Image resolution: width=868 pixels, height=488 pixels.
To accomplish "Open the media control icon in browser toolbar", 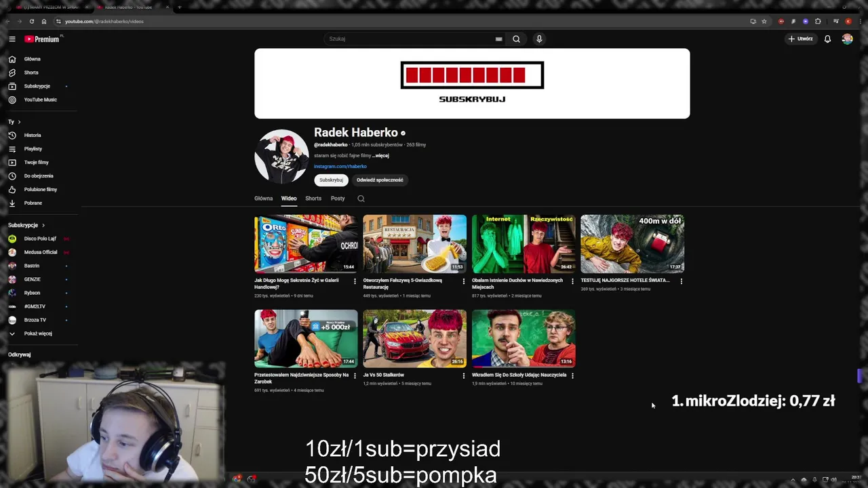I will pyautogui.click(x=836, y=21).
